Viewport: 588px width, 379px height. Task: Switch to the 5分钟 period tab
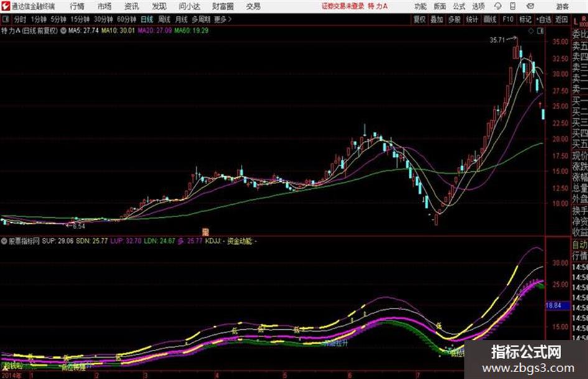point(58,19)
